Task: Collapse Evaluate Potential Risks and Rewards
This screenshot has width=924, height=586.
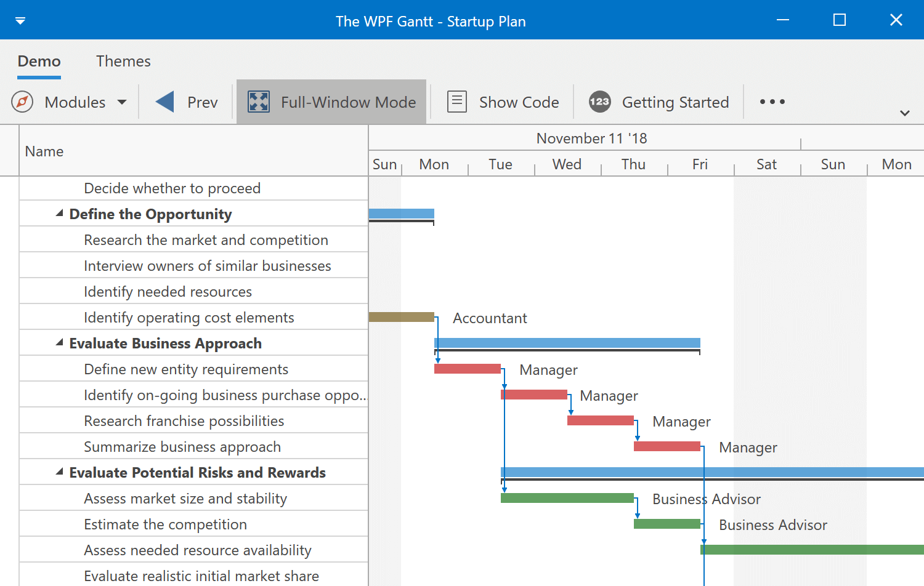Action: point(59,472)
